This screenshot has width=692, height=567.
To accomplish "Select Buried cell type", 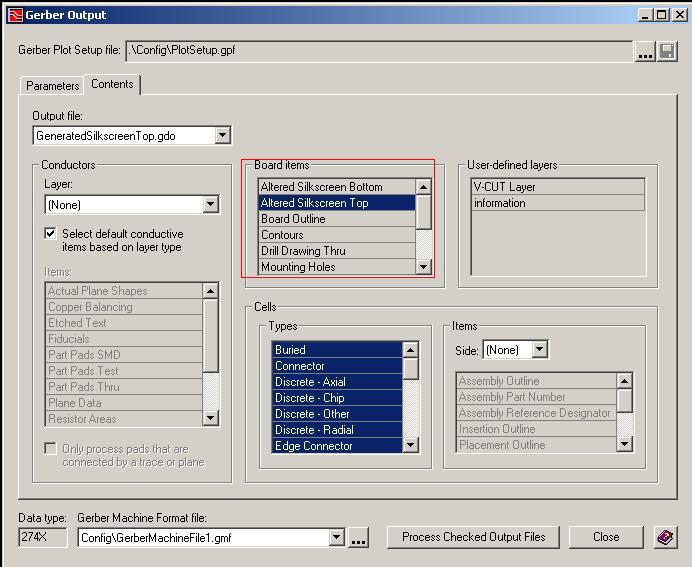I will [x=338, y=350].
